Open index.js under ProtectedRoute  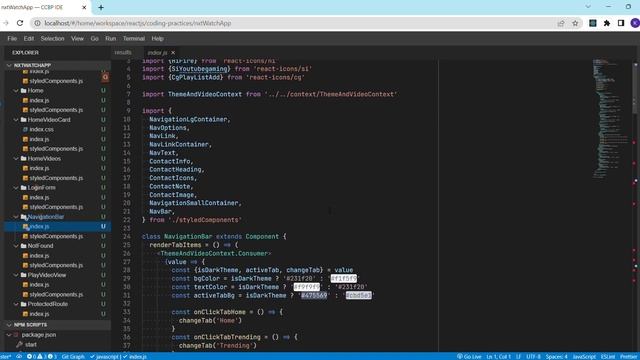pyautogui.click(x=39, y=314)
